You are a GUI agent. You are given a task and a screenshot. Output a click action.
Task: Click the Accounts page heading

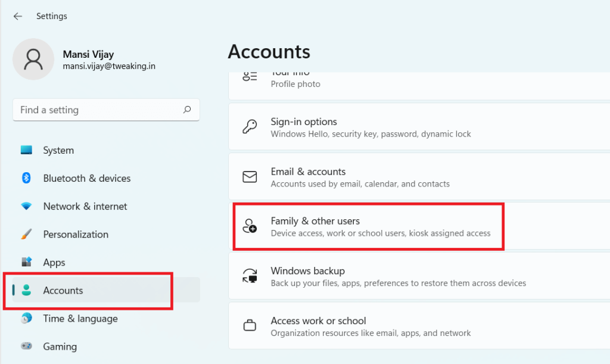pyautogui.click(x=269, y=52)
